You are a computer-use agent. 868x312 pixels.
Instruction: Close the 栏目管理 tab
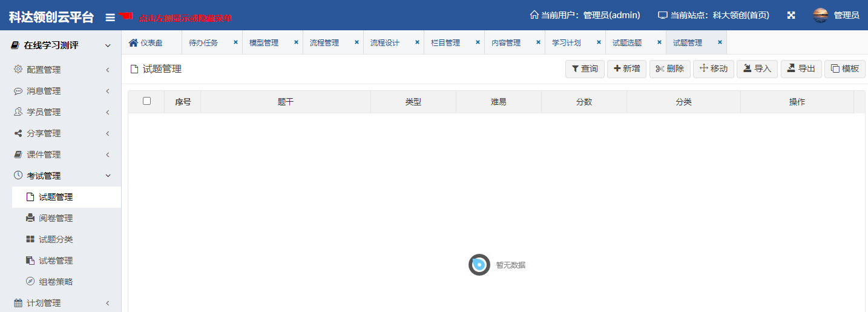coord(478,42)
